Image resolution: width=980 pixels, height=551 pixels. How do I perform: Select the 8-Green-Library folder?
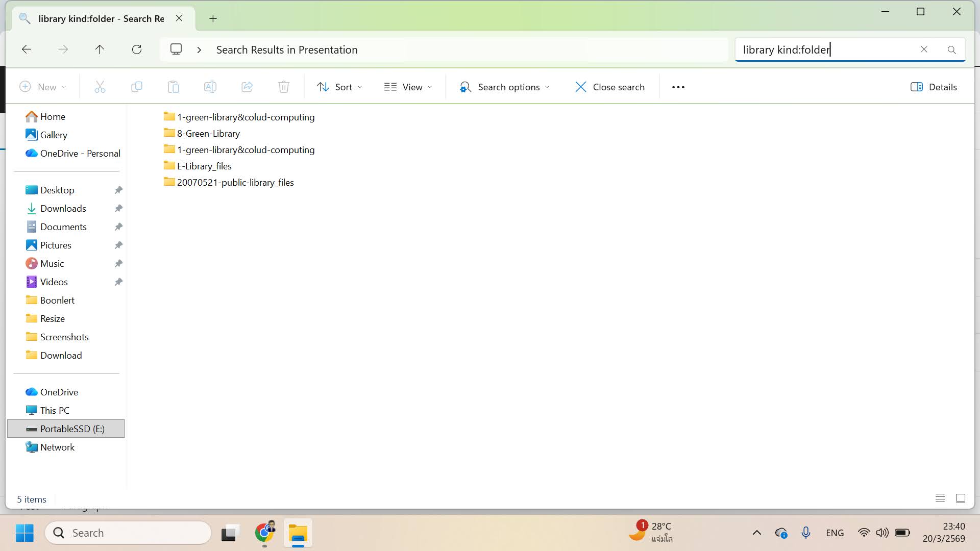pyautogui.click(x=208, y=134)
